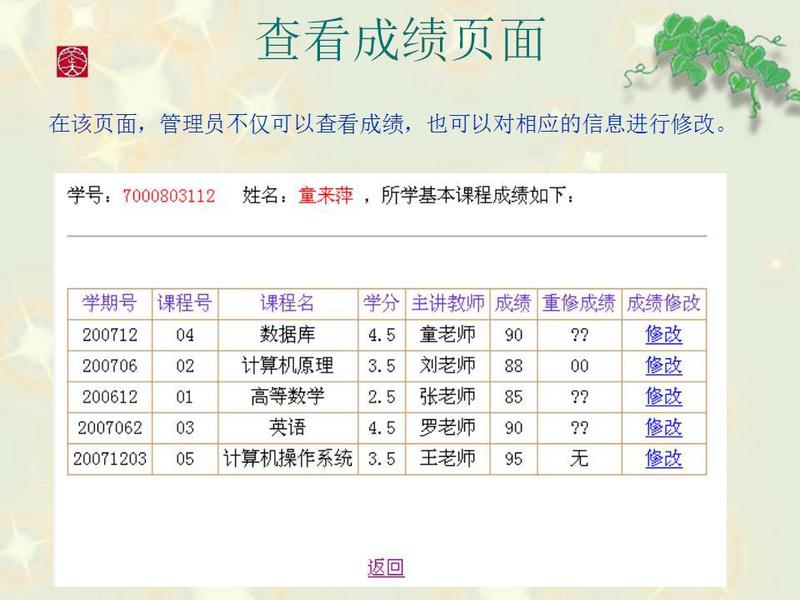Click credit 2.5 cell
Screen dimensions: 800x600
pos(382,397)
